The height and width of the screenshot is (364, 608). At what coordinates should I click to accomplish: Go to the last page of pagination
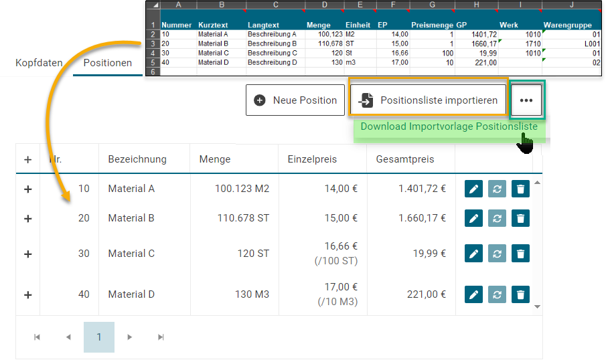tap(161, 337)
